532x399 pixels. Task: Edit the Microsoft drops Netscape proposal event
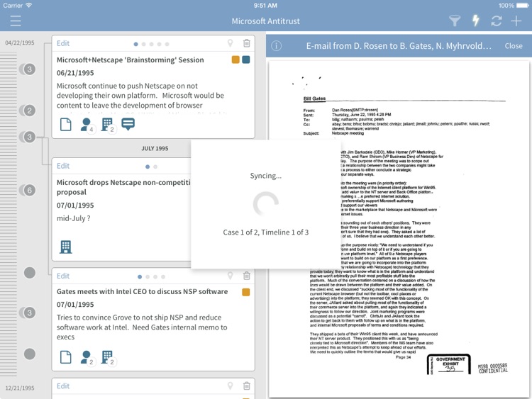click(x=63, y=166)
